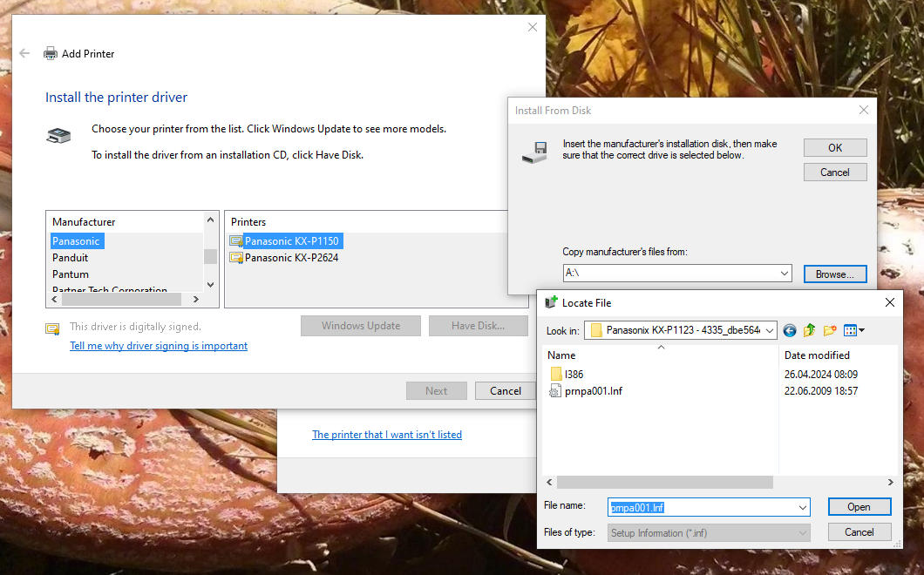Go up one folder level in Locate File
The height and width of the screenshot is (575, 924).
pos(810,330)
